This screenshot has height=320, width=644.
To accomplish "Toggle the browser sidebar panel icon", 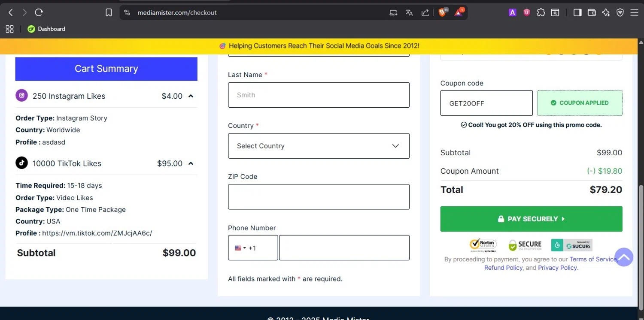I will [x=577, y=13].
